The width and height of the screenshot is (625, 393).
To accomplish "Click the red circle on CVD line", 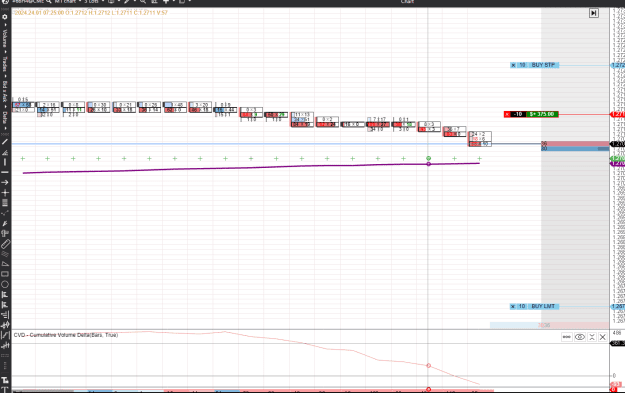I will point(428,365).
